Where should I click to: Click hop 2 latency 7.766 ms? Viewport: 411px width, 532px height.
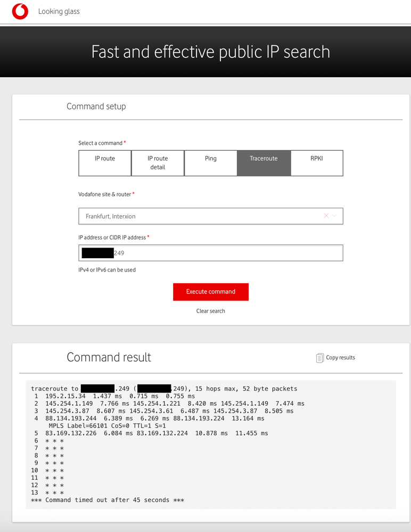click(114, 404)
